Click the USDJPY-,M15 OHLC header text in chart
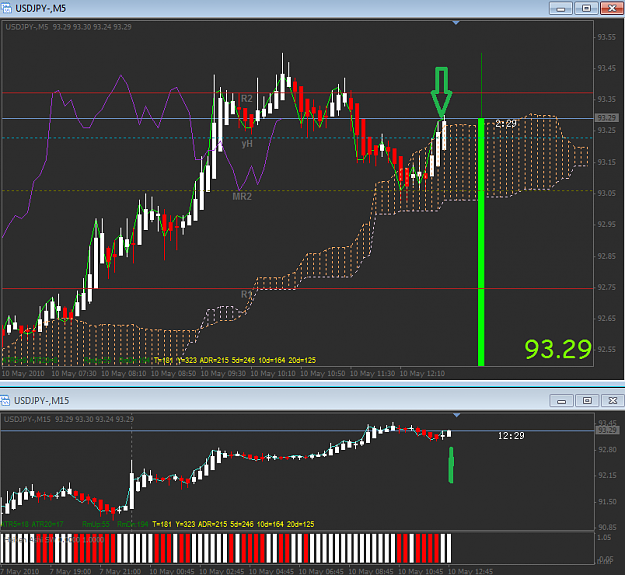The height and width of the screenshot is (575, 625). point(69,419)
